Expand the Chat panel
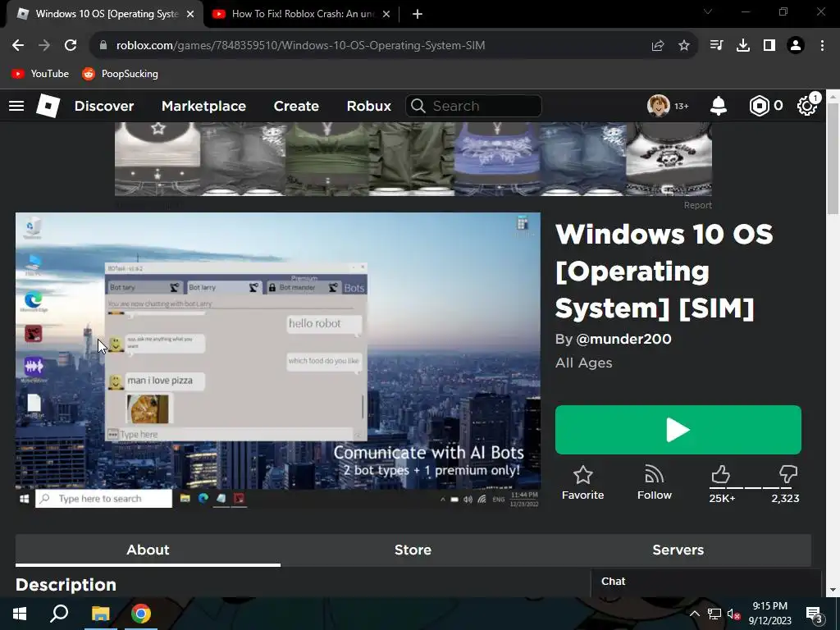Image resolution: width=840 pixels, height=630 pixels. click(x=706, y=582)
